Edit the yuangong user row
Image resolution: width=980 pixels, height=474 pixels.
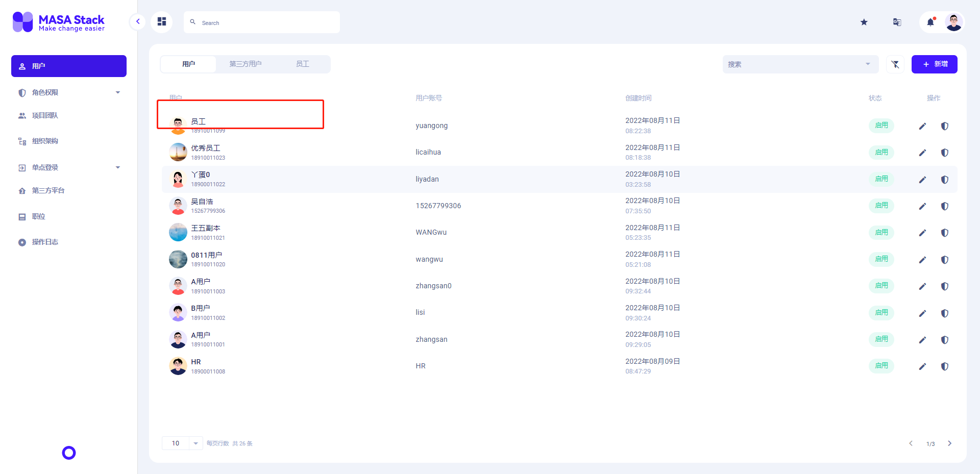(x=922, y=126)
